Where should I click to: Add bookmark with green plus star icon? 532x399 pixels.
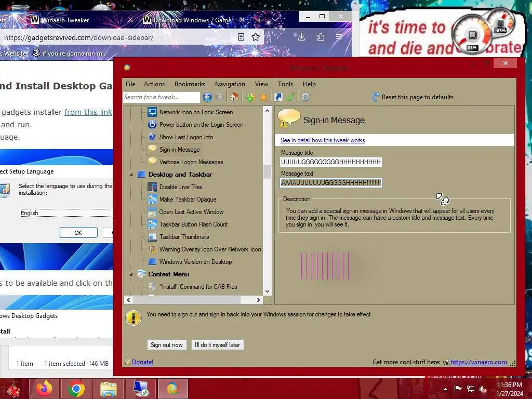click(250, 97)
